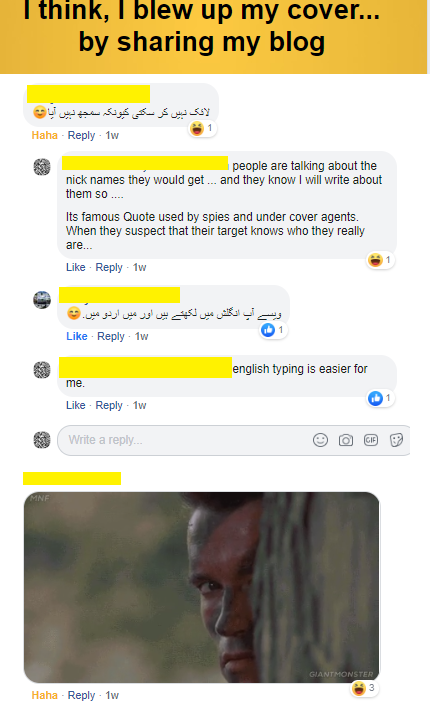The width and height of the screenshot is (430, 706).
Task: Click avatar beside 'people are talking' comment
Action: [x=42, y=167]
